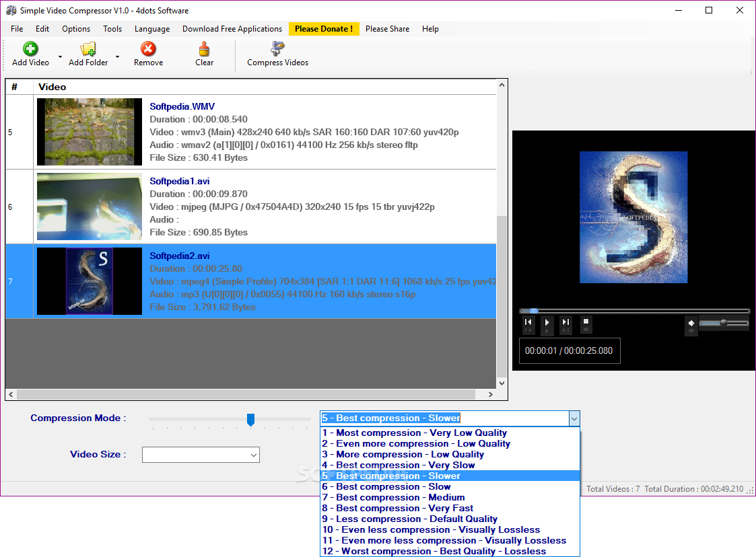This screenshot has height=557, width=756.
Task: Click the Please Share link
Action: 388,29
